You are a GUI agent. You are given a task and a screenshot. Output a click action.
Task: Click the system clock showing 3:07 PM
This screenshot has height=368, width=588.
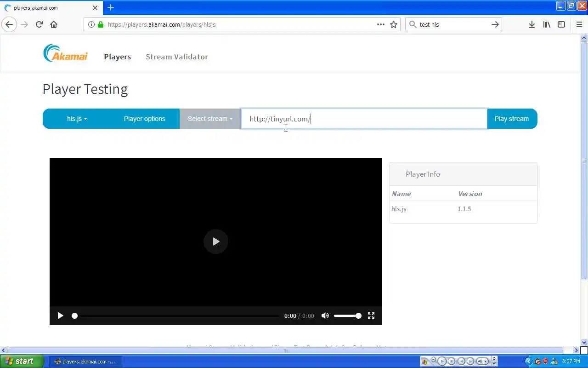[x=571, y=362]
